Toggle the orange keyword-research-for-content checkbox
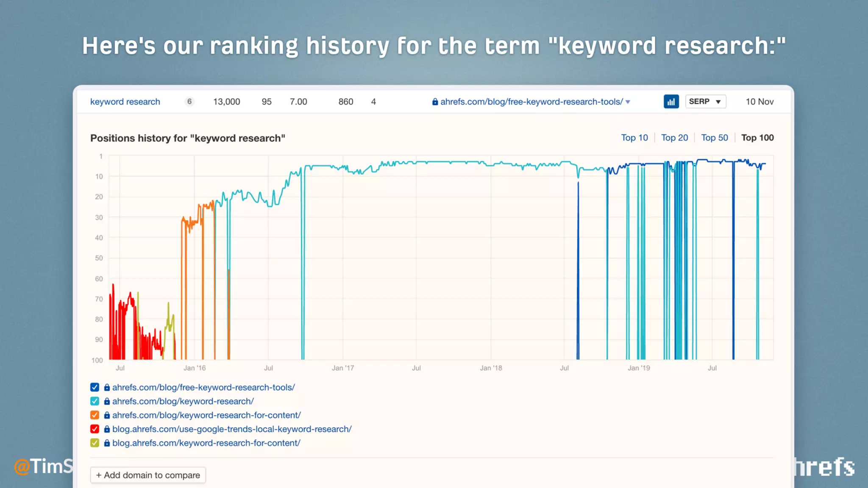Viewport: 868px width, 488px height. point(95,415)
